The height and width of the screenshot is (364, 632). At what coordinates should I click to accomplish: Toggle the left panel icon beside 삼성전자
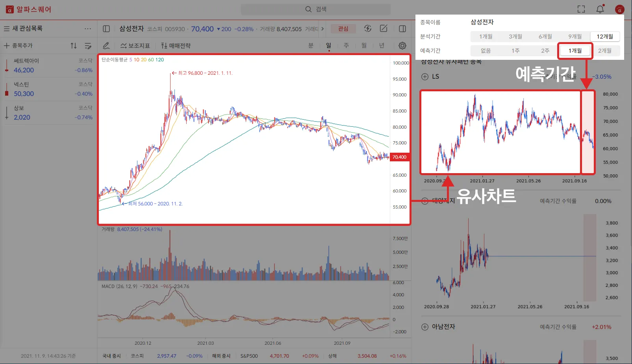[x=106, y=29]
